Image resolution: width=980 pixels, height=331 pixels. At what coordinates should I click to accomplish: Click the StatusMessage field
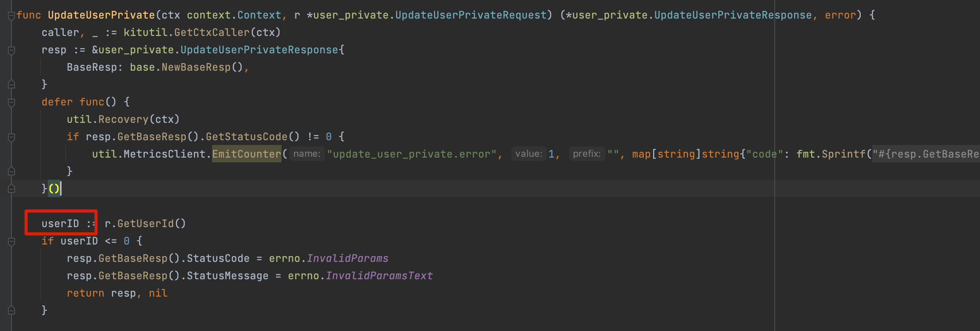(227, 276)
